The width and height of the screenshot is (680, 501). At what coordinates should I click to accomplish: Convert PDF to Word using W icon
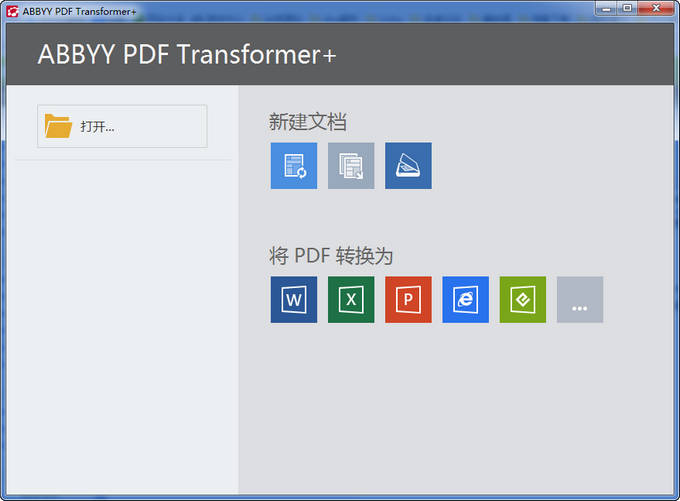click(294, 300)
